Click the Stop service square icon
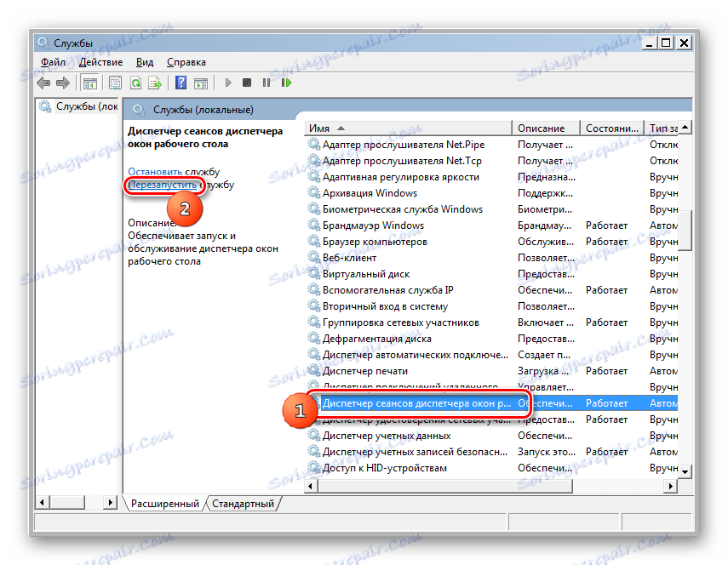Image resolution: width=728 pixels, height=565 pixels. (247, 83)
